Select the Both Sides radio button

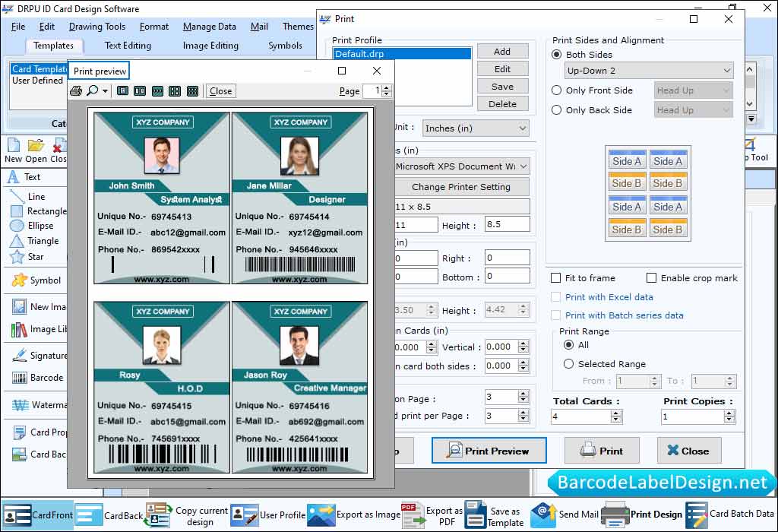(557, 55)
